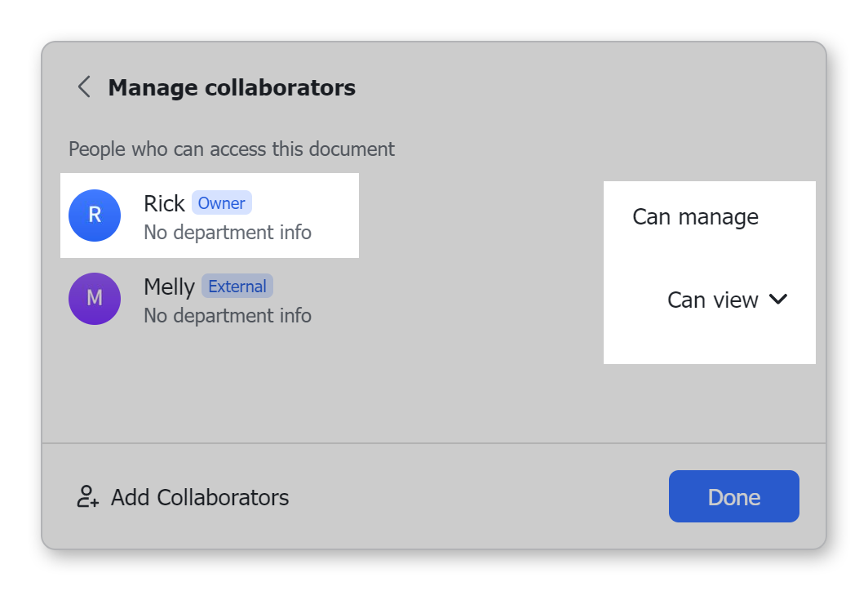Select the letter R inside Rick's avatar
Screen dimensions: 868x591
pos(95,216)
